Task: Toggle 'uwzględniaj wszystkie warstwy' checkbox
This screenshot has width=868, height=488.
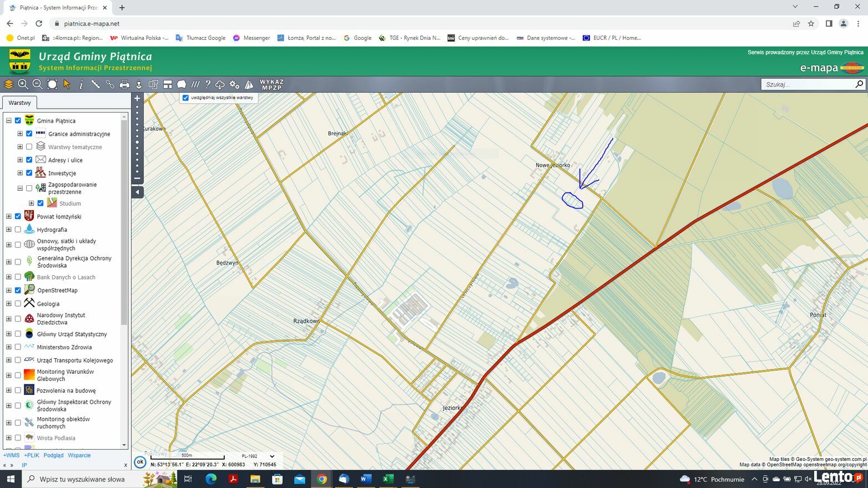Action: 186,98
